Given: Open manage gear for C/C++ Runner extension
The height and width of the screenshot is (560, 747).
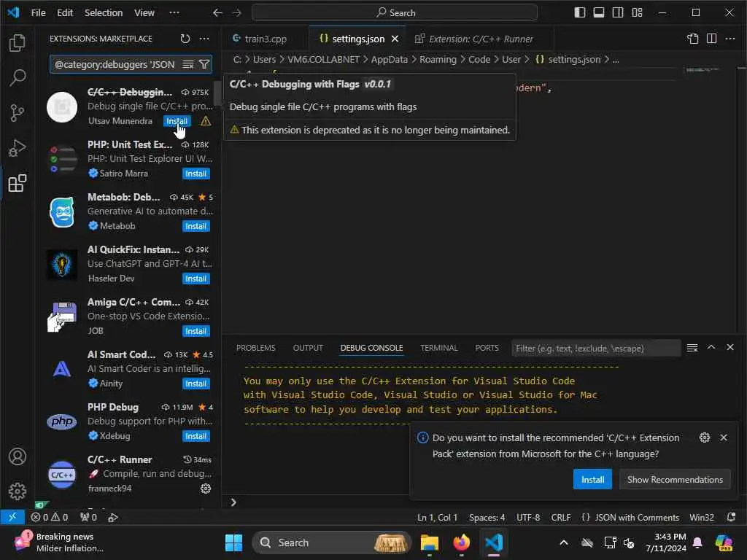Looking at the screenshot, I should coord(206,489).
